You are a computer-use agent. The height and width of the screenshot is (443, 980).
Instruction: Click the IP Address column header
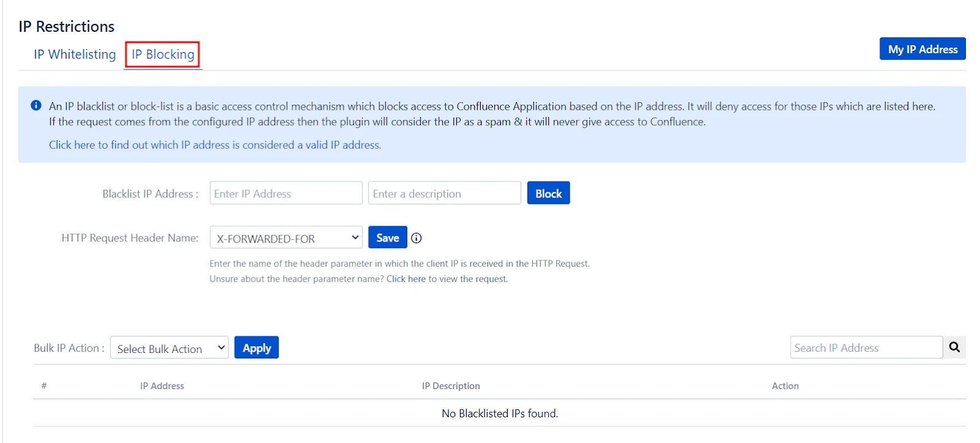(x=162, y=386)
